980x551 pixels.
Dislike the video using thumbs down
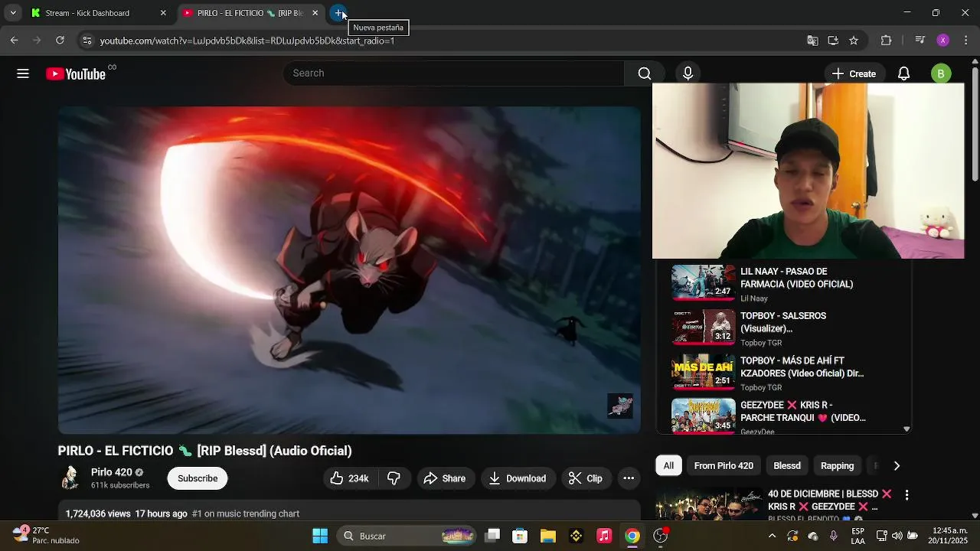click(394, 478)
